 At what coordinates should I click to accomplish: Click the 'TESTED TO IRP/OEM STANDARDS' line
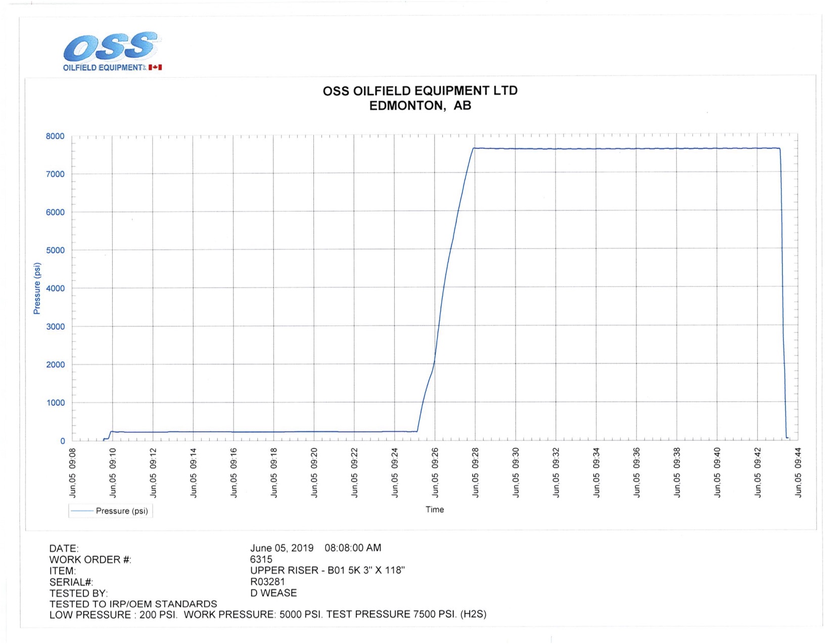click(x=133, y=604)
